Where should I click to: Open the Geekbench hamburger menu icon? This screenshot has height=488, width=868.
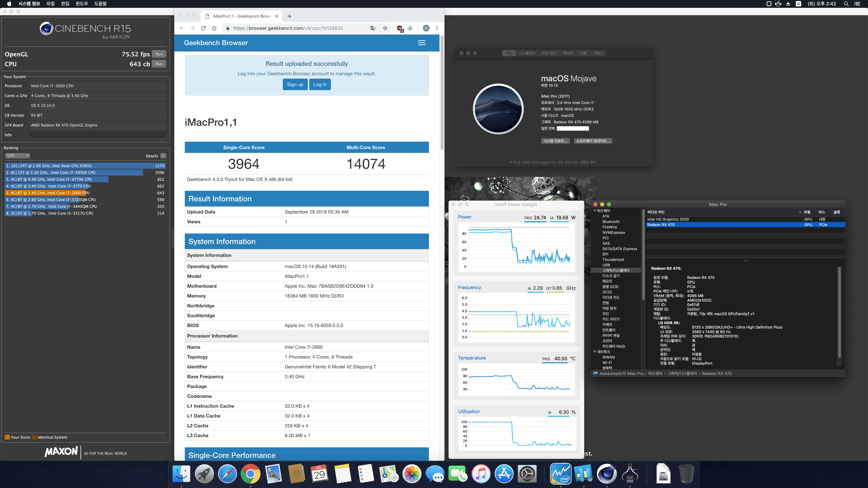click(421, 43)
